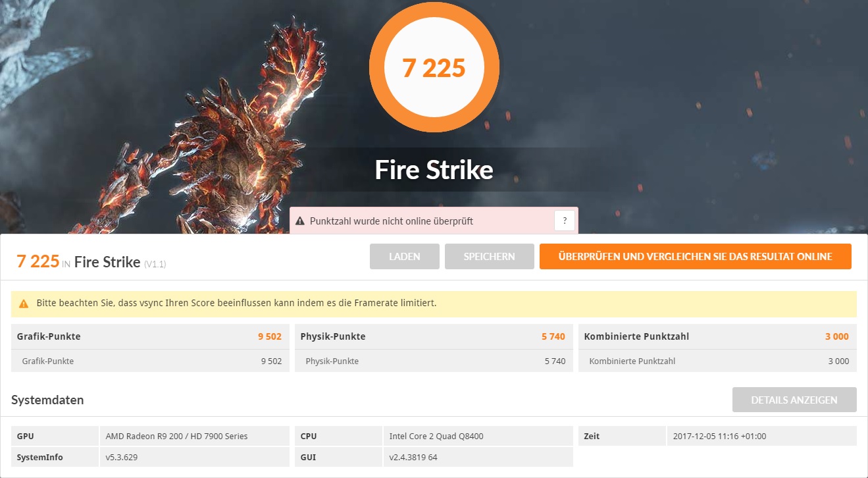
Task: Click DETAILS ANZEIGEN button
Action: coord(794,400)
